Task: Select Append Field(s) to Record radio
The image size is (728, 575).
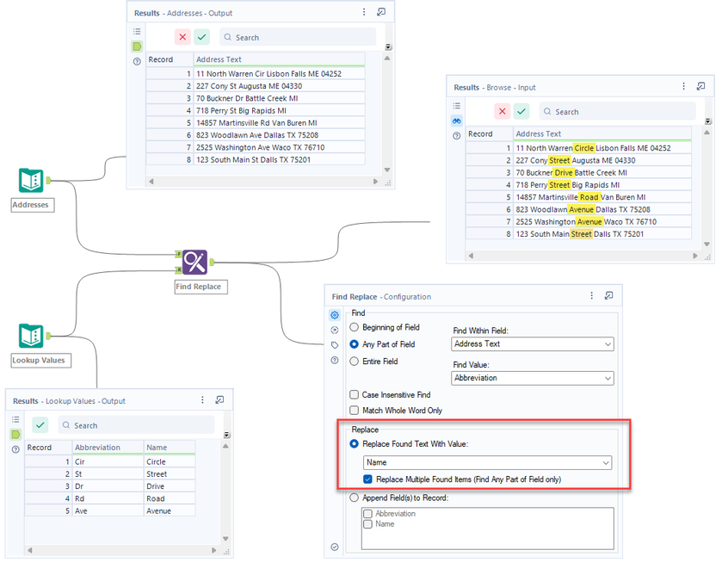Action: tap(355, 498)
